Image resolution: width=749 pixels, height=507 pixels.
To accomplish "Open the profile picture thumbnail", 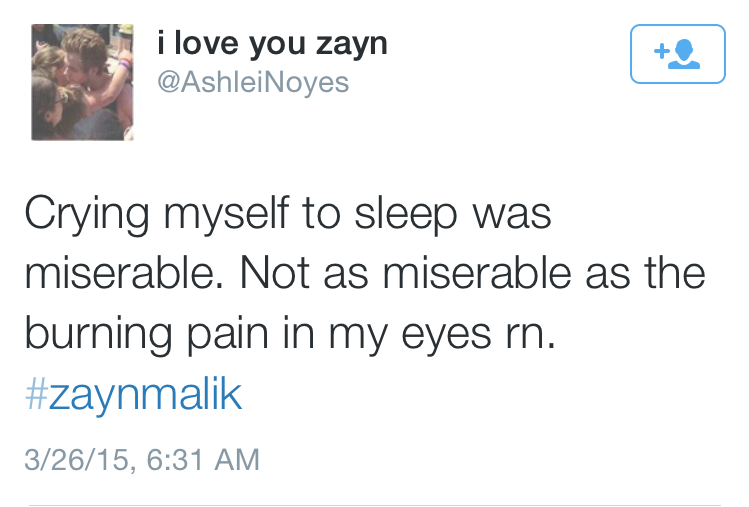I will 82,82.
